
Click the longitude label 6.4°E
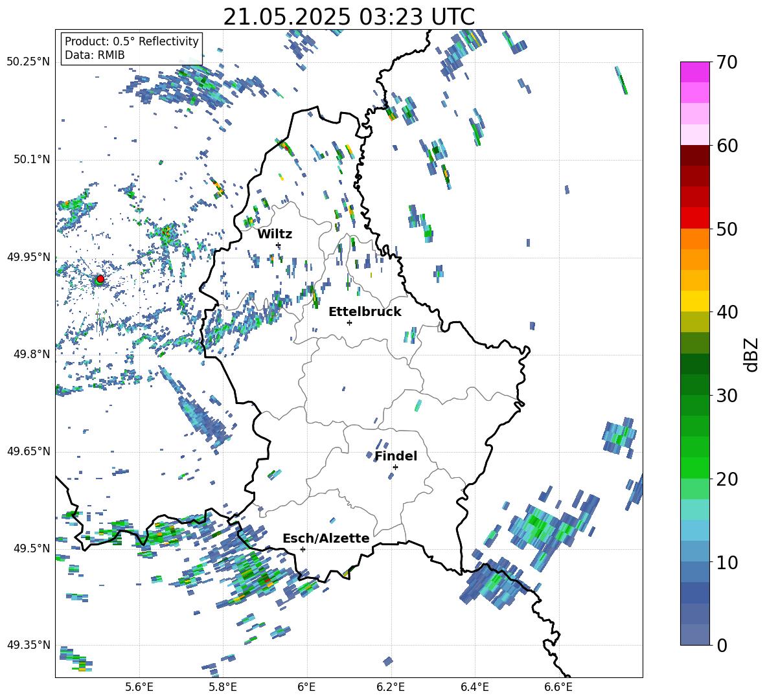(474, 687)
